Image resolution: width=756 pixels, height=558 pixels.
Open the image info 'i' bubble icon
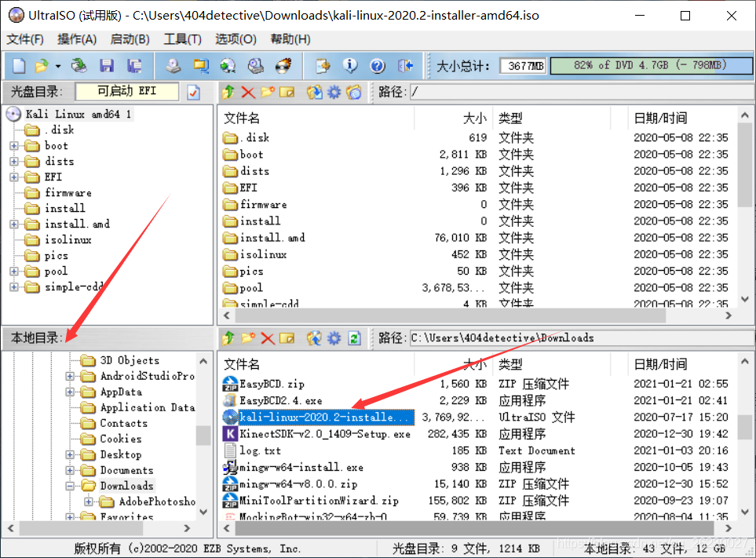coord(350,66)
